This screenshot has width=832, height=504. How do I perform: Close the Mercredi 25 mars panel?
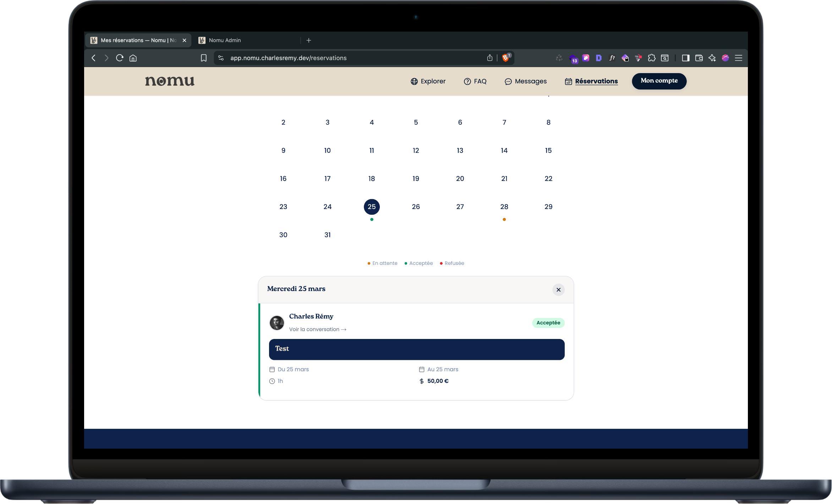558,290
